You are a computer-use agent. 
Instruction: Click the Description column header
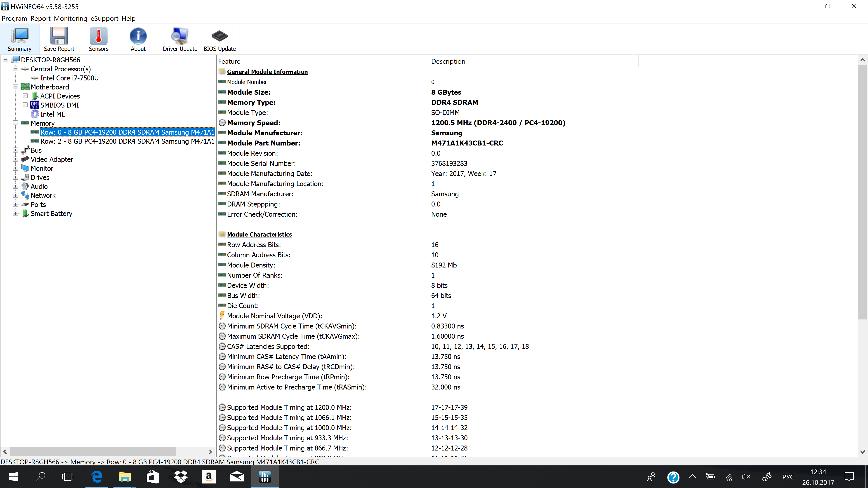point(534,61)
